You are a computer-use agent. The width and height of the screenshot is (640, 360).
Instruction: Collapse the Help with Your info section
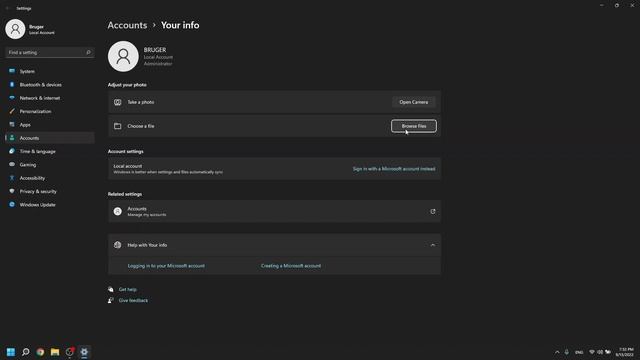coord(433,245)
